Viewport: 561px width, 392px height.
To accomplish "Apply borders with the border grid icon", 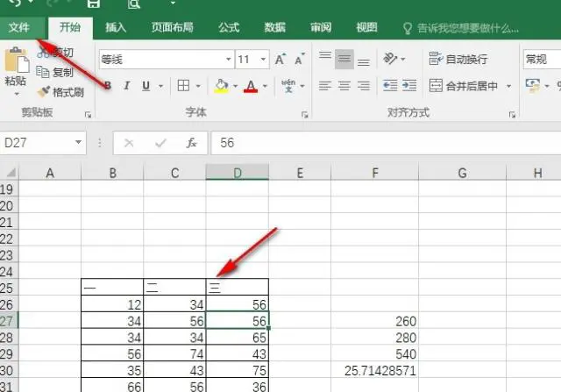I will coord(183,86).
